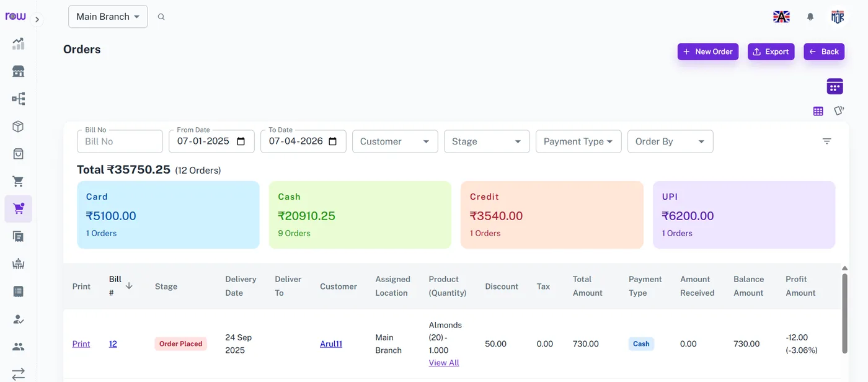Viewport: 868px width, 382px height.
Task: Print order 12 via Print link
Action: point(81,344)
